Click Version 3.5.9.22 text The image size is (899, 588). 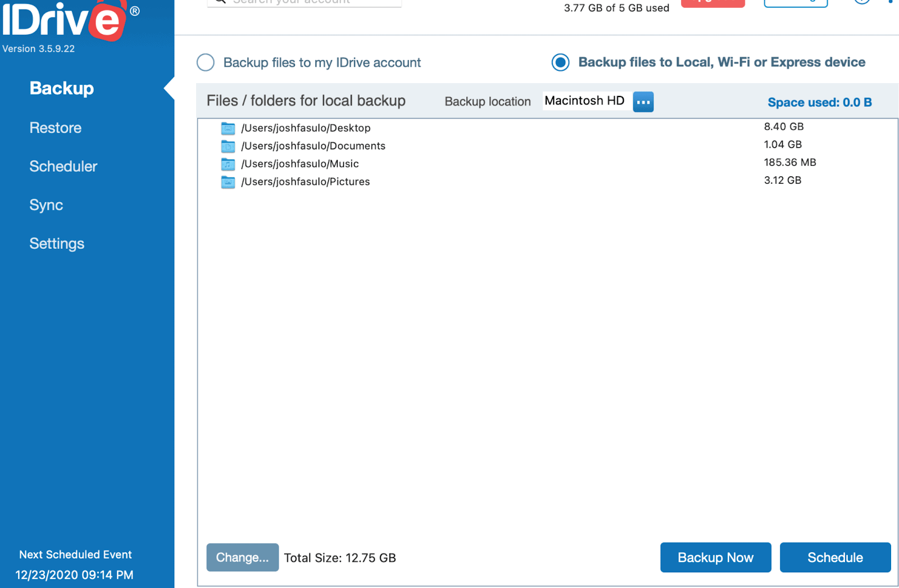tap(38, 49)
